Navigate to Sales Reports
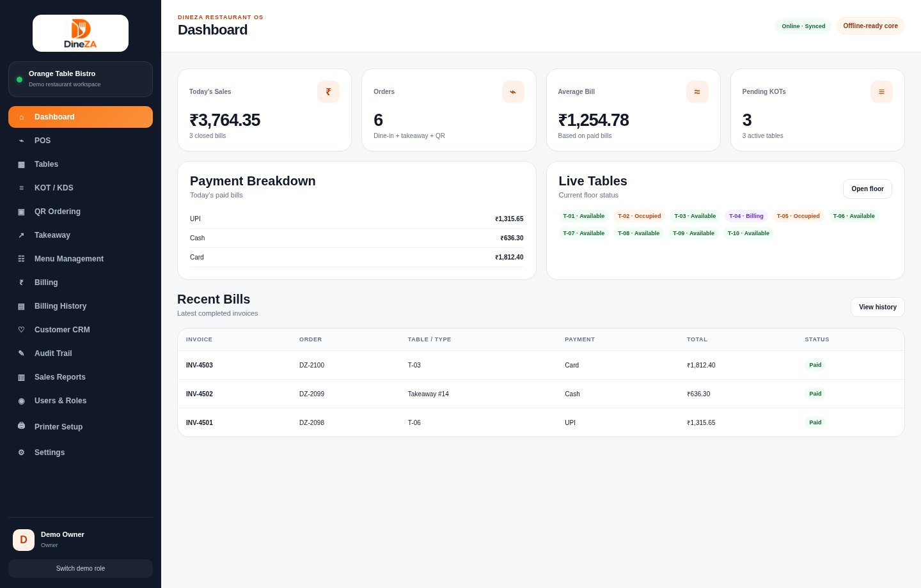The width and height of the screenshot is (921, 588). [81, 377]
